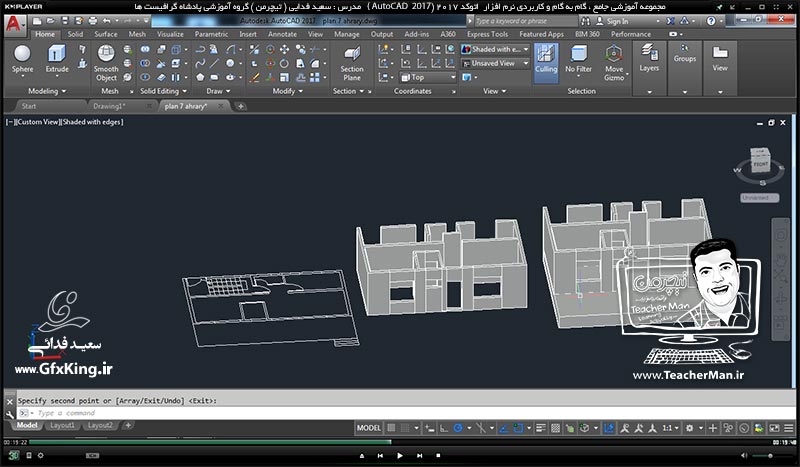Adjust the KMPlayer volume slider
This screenshot has height=467, width=800.
click(x=769, y=455)
